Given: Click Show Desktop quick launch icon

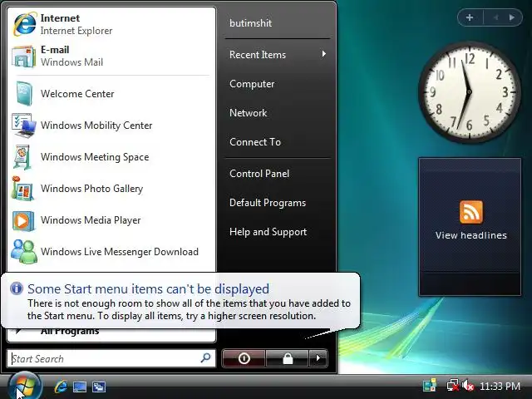Looking at the screenshot, I should click(x=80, y=387).
